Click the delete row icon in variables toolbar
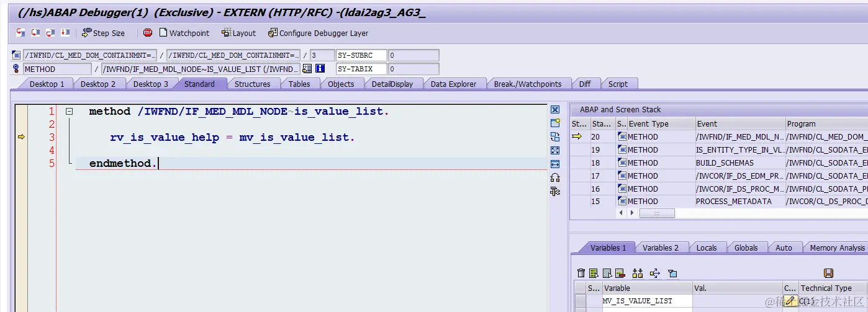868x312 pixels. (620, 273)
